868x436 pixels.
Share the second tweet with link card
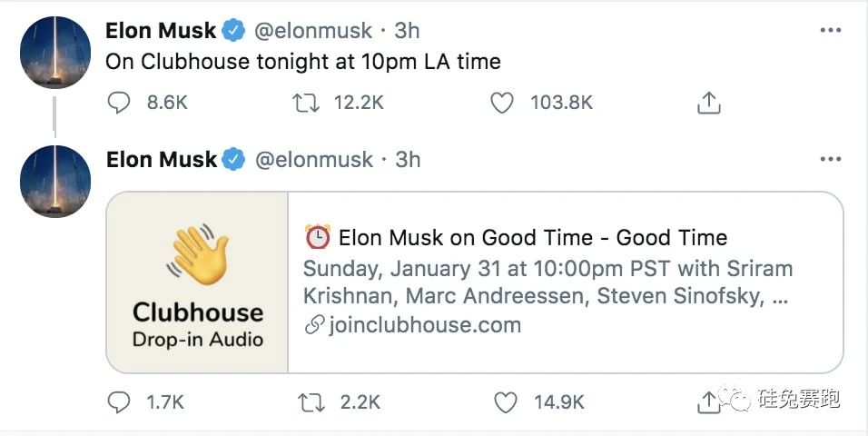708,400
